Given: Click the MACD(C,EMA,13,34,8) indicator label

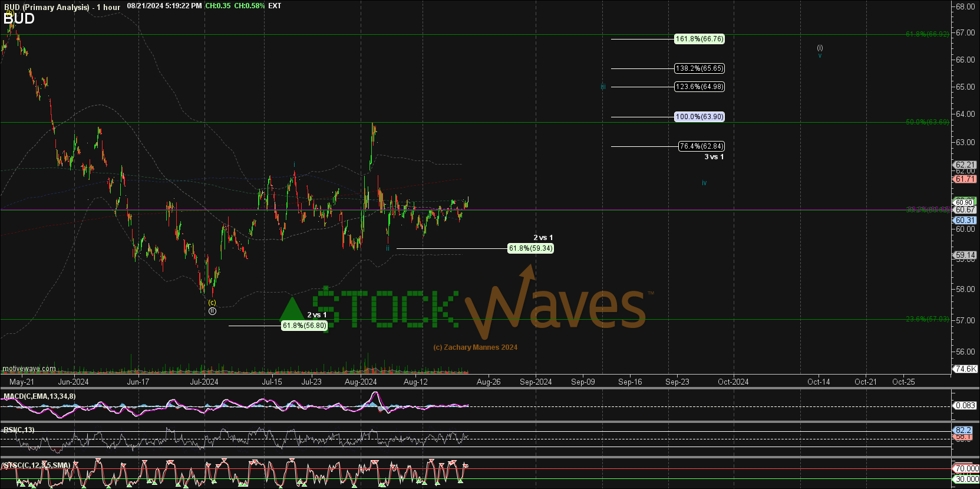Looking at the screenshot, I should tap(39, 396).
